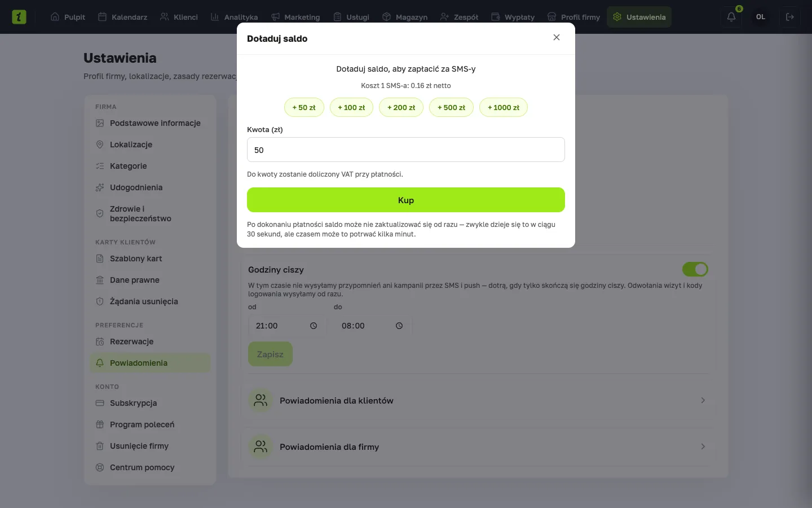Click the green Kup button
This screenshot has width=812, height=508.
pos(406,200)
